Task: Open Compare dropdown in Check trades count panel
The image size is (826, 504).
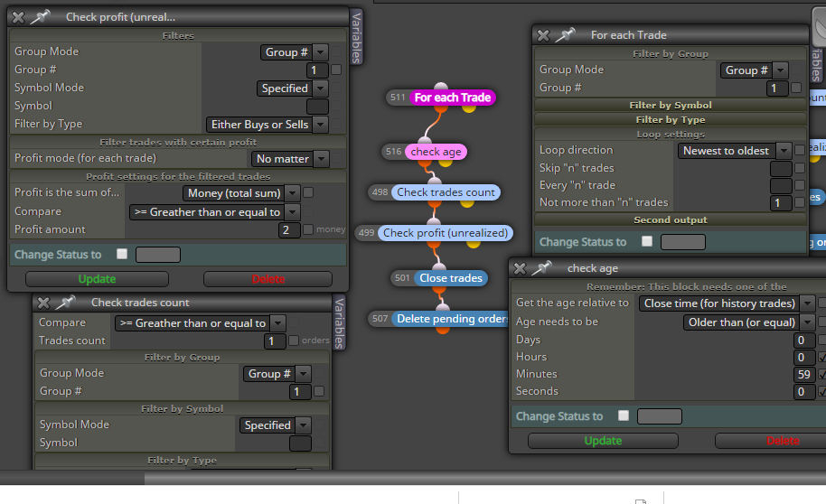Action: 201,323
